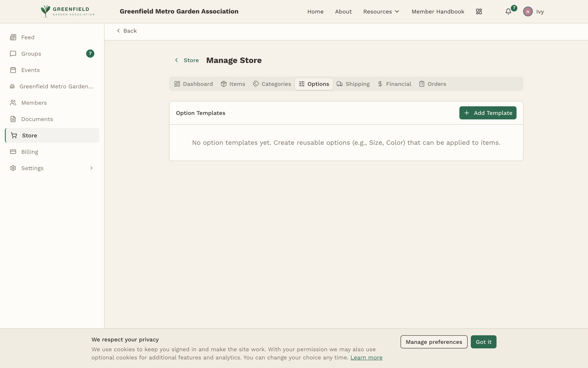The height and width of the screenshot is (368, 588).
Task: Switch to the Financial tab
Action: point(394,84)
